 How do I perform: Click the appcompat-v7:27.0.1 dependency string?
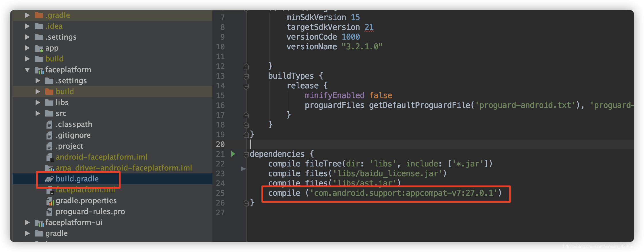click(x=403, y=193)
